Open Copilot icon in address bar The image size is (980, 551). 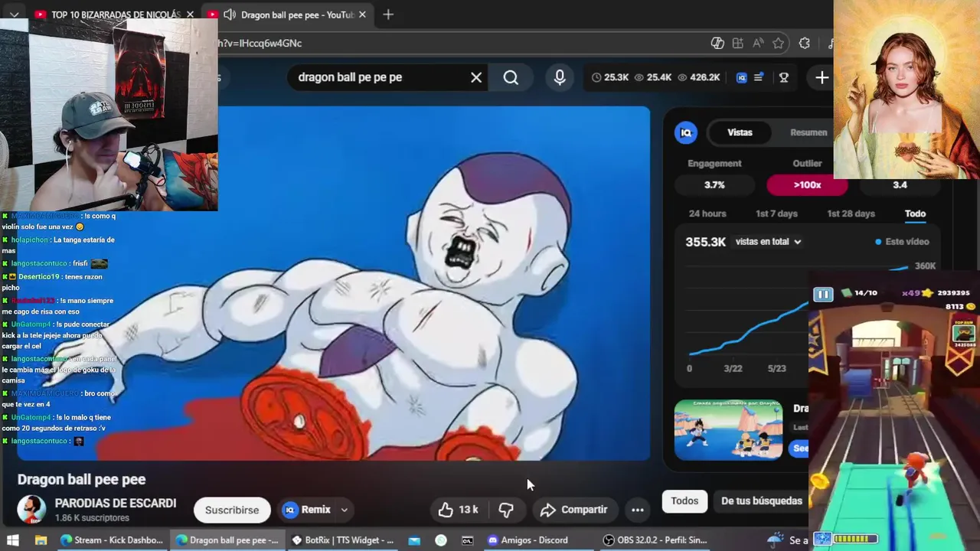pos(717,44)
